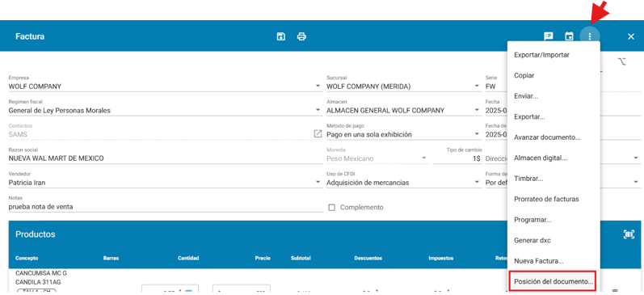Tick the Complemento checkbox

pyautogui.click(x=332, y=208)
